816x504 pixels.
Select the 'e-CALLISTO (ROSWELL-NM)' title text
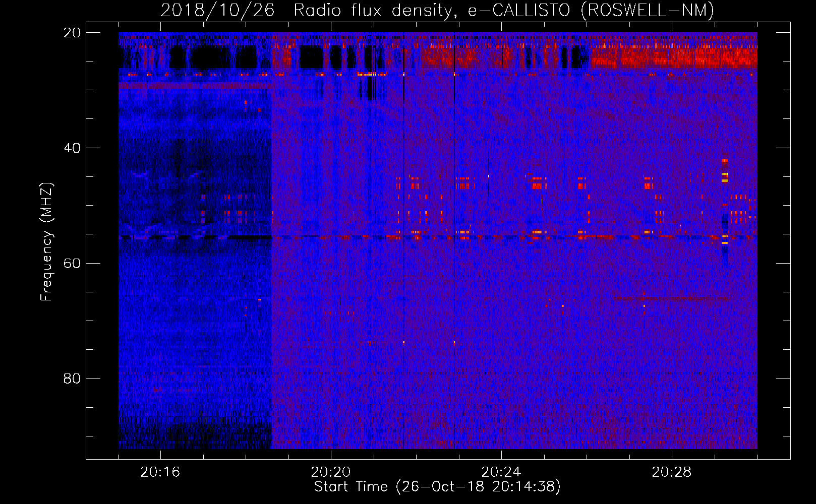pos(591,11)
